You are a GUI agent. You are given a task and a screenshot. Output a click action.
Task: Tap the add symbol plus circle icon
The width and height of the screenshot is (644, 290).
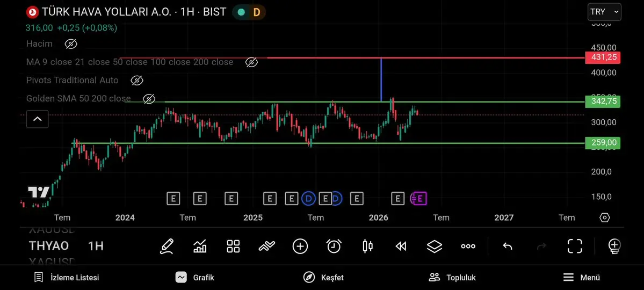click(x=300, y=247)
